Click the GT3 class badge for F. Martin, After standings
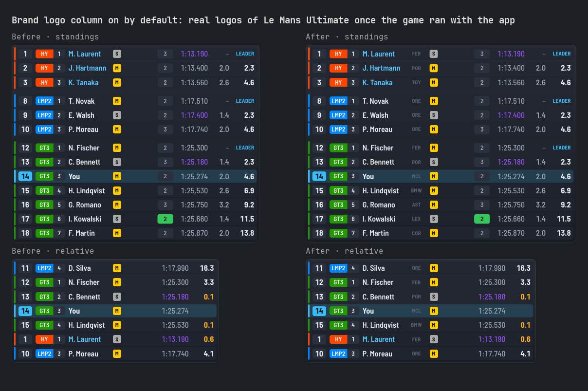 (x=338, y=233)
